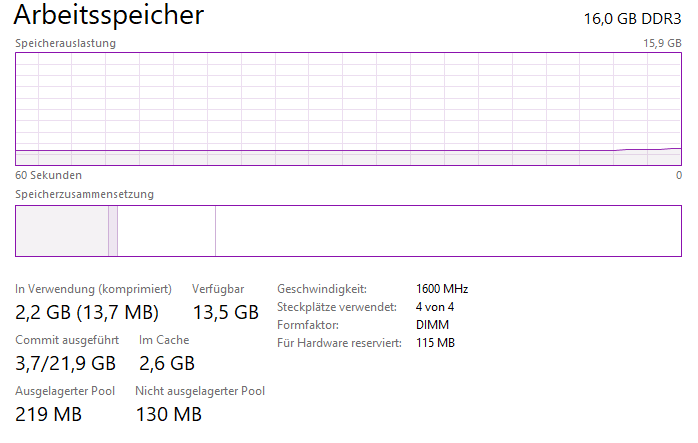Screen dimensions: 698x443
Task: Select the Im Cache 2,6 GB value
Action: click(x=167, y=363)
